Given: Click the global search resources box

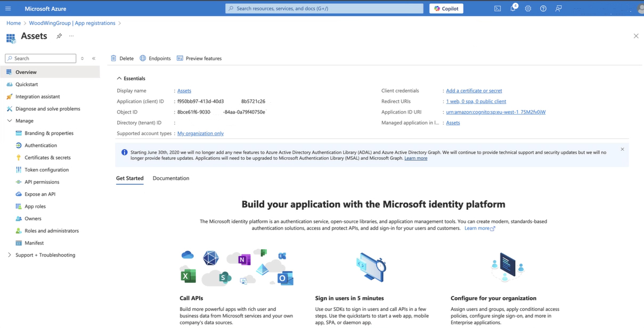Looking at the screenshot, I should click(x=324, y=9).
